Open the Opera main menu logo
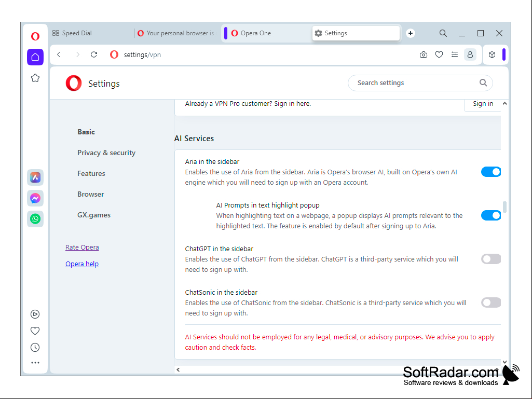Viewport: 532px width, 399px height. 35,36
